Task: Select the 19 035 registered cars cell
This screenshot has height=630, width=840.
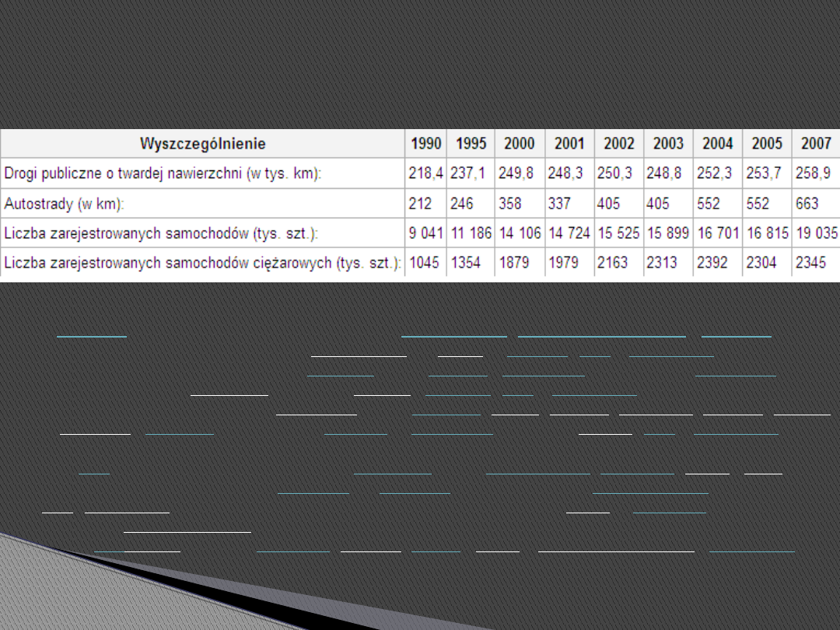Action: (815, 233)
